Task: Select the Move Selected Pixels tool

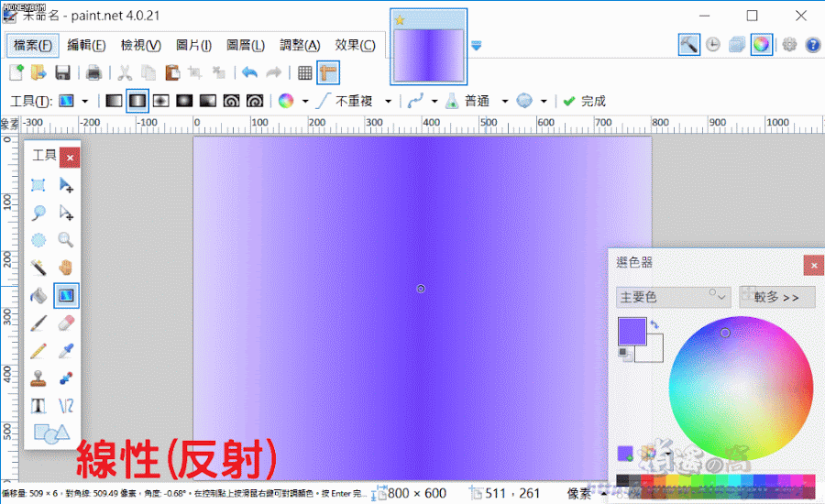Action: coord(66,185)
